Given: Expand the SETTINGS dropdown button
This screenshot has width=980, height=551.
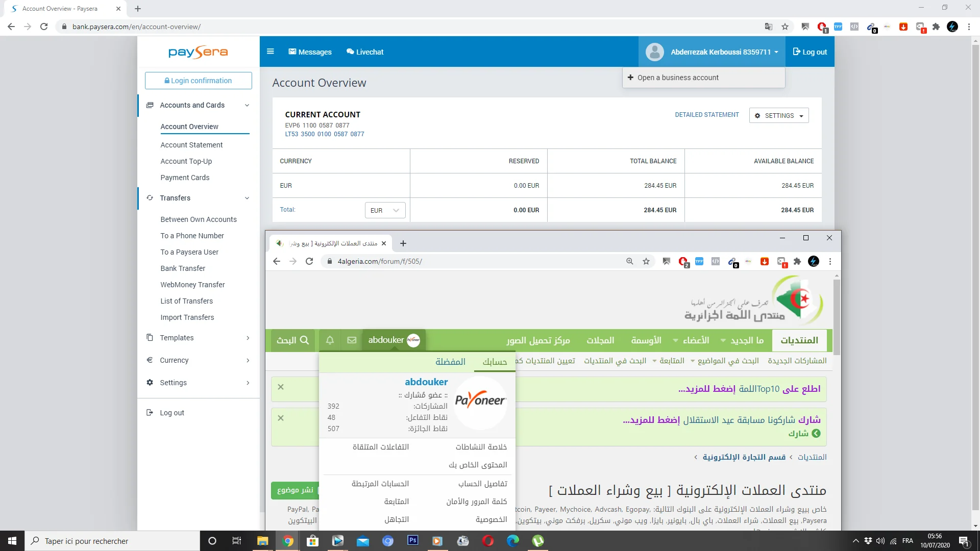Looking at the screenshot, I should pyautogui.click(x=779, y=116).
